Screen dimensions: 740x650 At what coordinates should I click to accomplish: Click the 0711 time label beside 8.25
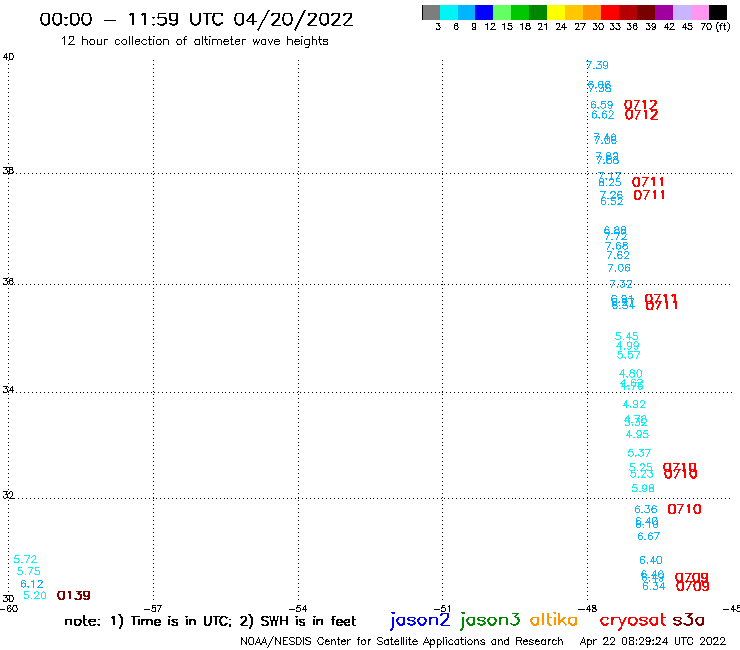[648, 182]
